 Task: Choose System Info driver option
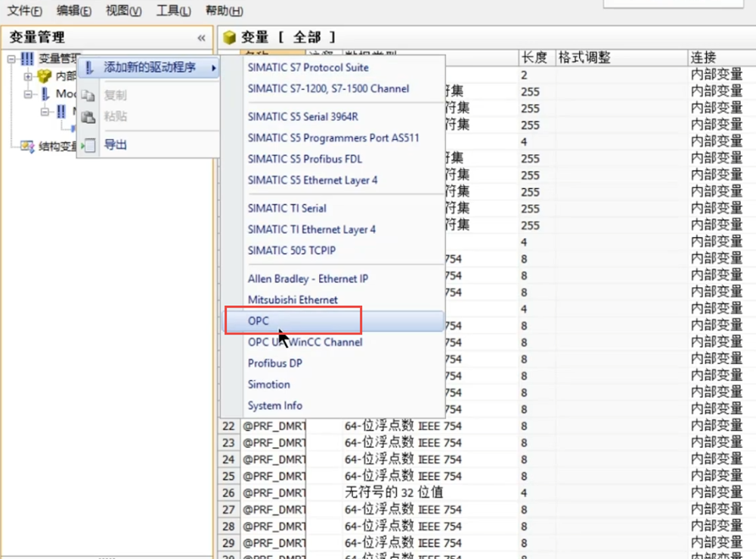click(274, 406)
